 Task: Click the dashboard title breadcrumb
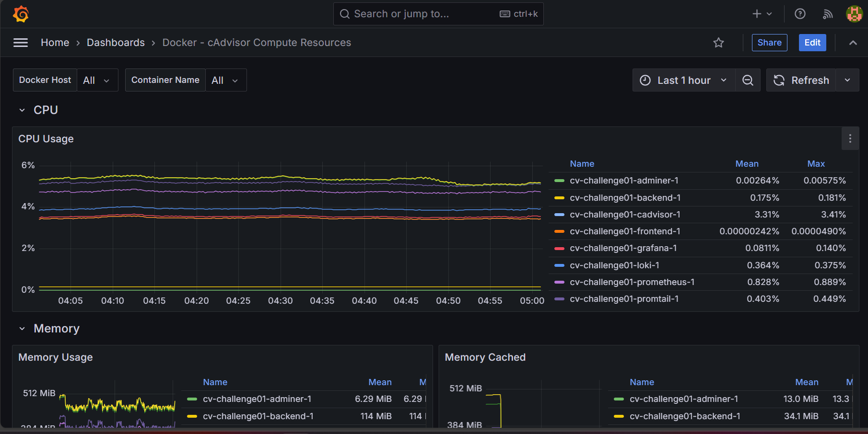257,43
